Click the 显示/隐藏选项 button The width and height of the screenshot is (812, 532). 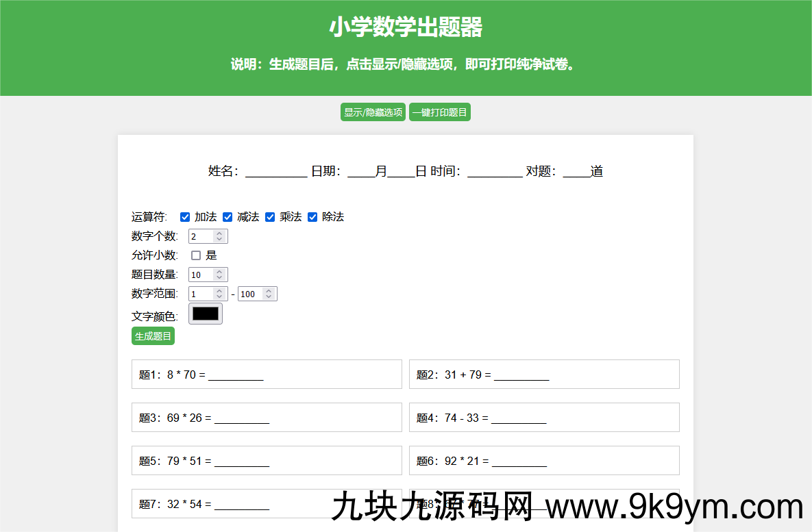pyautogui.click(x=373, y=112)
